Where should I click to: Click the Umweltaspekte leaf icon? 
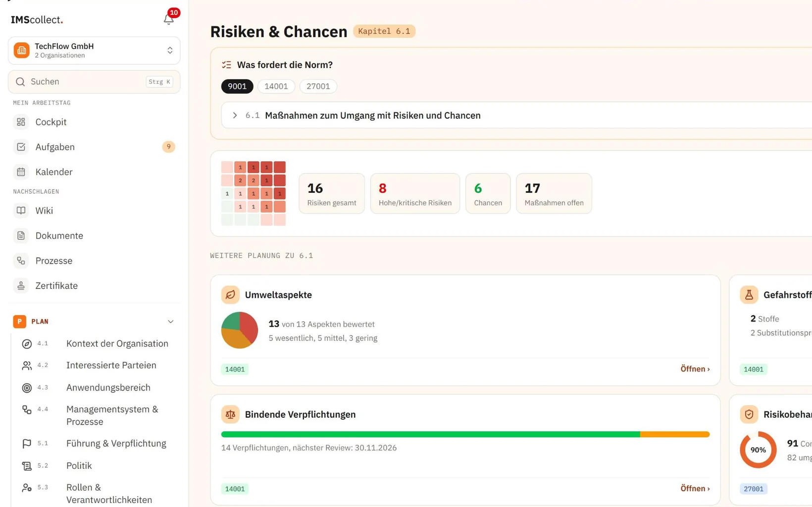click(x=230, y=295)
